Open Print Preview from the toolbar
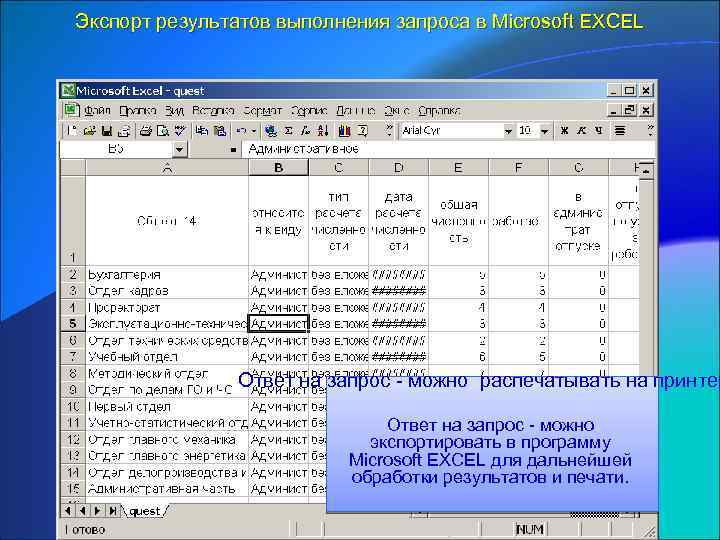The image size is (720, 540). click(x=163, y=131)
